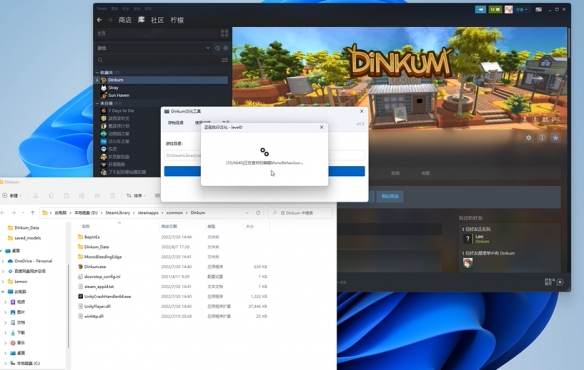
Task: Refresh the Explorer folder view
Action: [x=258, y=213]
